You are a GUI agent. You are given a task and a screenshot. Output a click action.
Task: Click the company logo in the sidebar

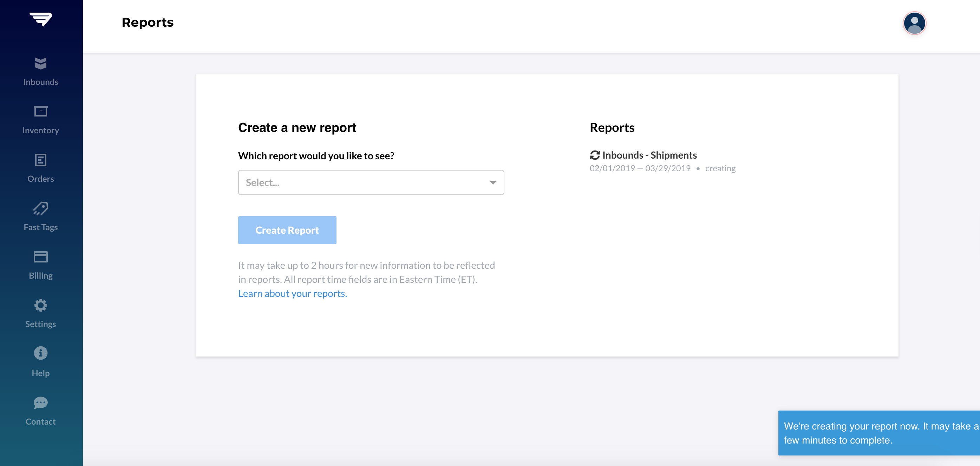[x=41, y=19]
